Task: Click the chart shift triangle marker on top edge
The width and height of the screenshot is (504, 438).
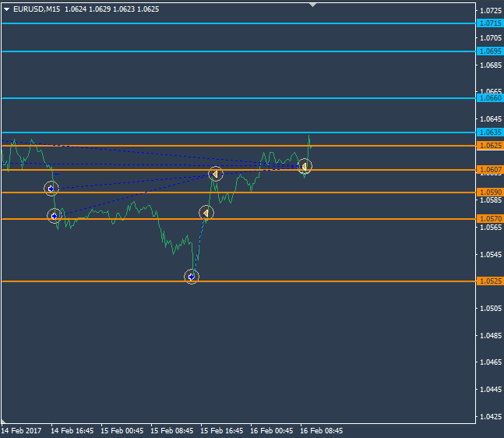Action: pos(312,5)
